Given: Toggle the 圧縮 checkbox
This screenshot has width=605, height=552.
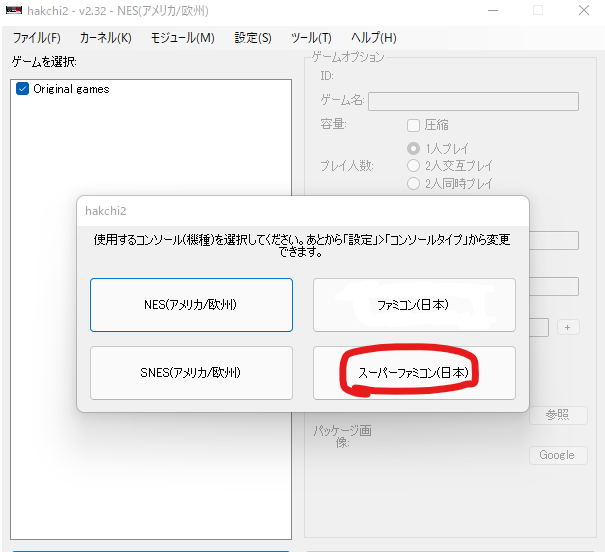Looking at the screenshot, I should [x=413, y=125].
